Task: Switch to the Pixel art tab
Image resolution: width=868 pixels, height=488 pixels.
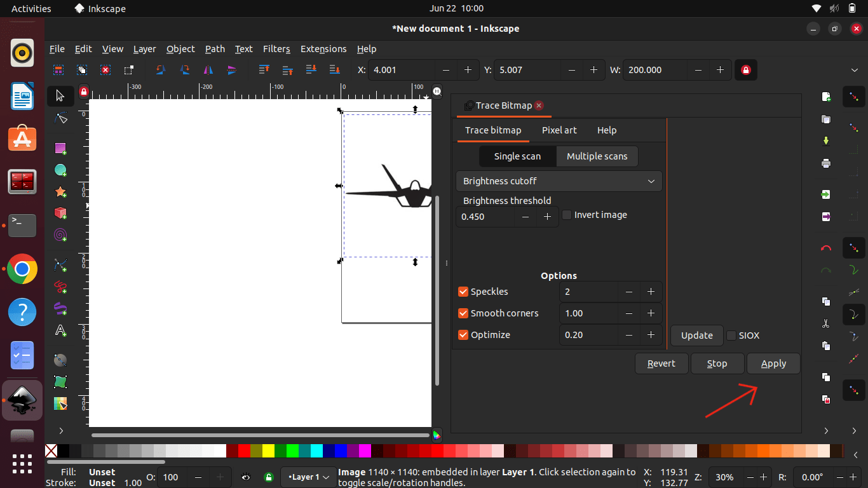Action: [x=559, y=130]
